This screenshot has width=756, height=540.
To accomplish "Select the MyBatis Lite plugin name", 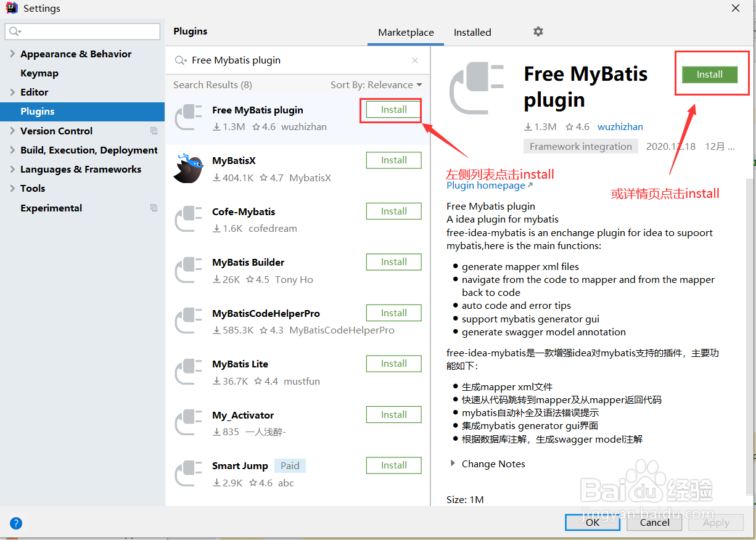I will 240,364.
